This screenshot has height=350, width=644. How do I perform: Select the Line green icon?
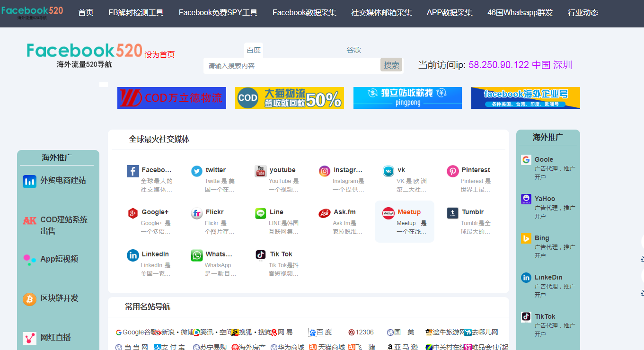pos(261,213)
